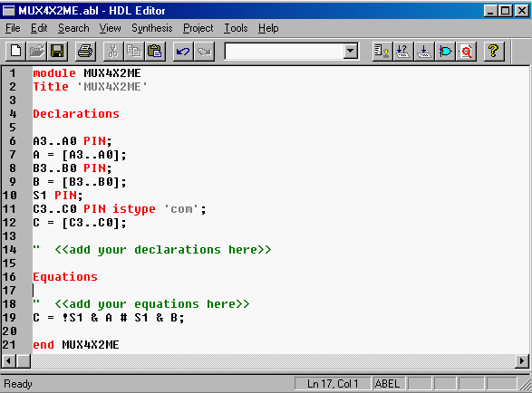Screen dimensions: 532x393
Task: Undo the last edit with the blue arrow icon
Action: (x=183, y=52)
